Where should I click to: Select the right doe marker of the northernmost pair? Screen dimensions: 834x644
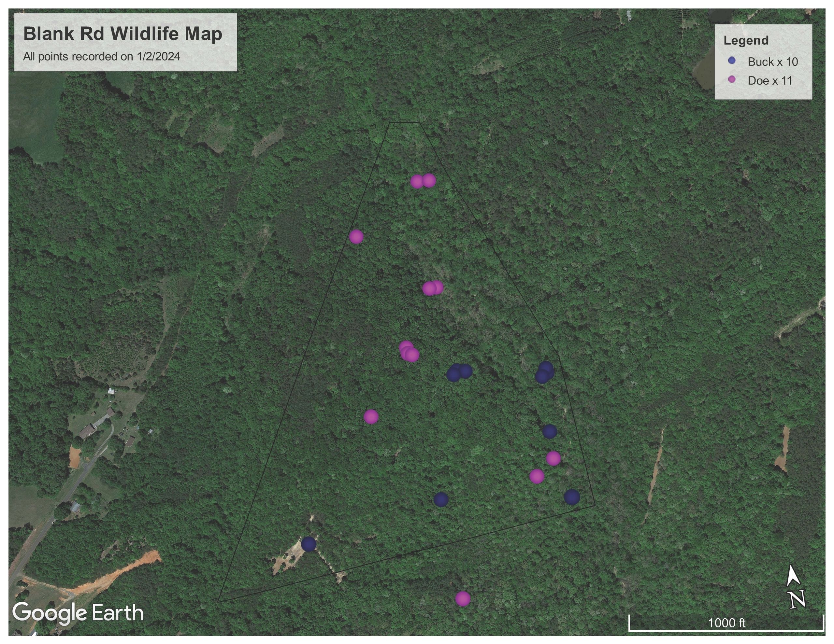click(429, 181)
